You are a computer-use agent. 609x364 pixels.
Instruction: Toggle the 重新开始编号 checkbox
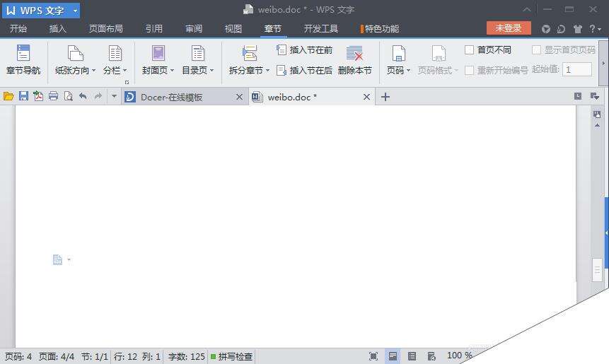[469, 70]
